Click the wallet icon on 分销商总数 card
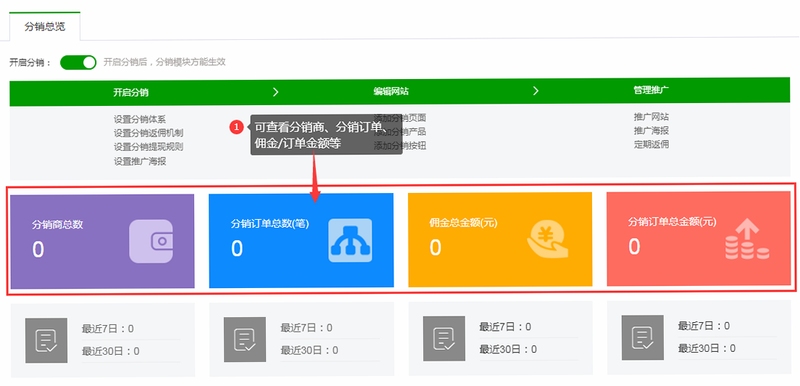 click(151, 241)
